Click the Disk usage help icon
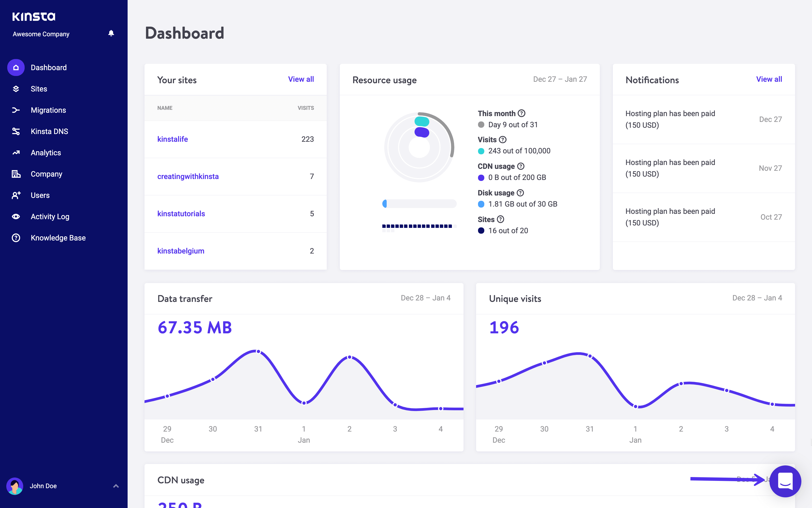Viewport: 812px width, 508px height. 520,193
